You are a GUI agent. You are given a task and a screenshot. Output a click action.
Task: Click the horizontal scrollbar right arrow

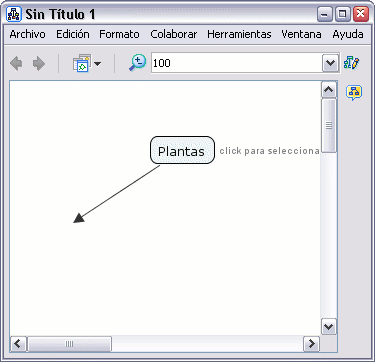pyautogui.click(x=311, y=343)
